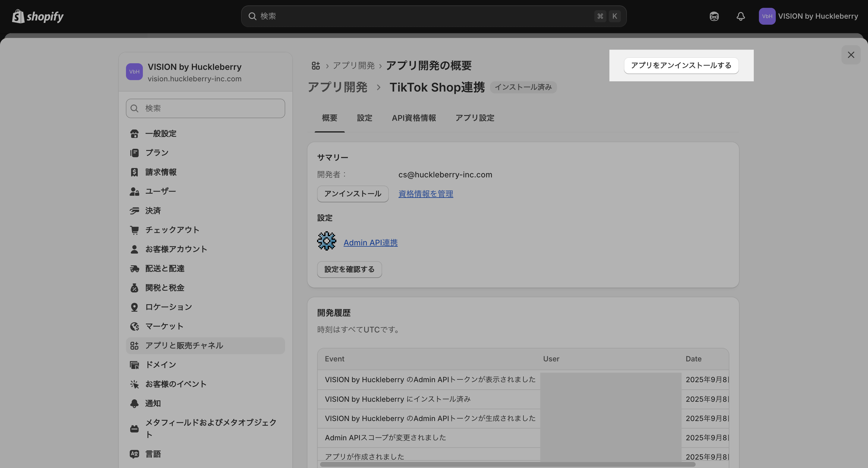Click the 設定を確認する button

[349, 269]
